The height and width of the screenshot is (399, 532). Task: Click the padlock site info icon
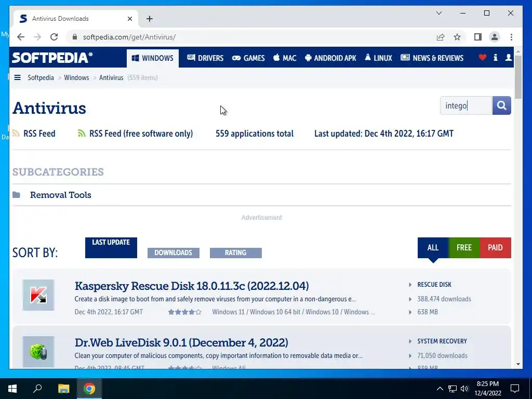(x=75, y=37)
